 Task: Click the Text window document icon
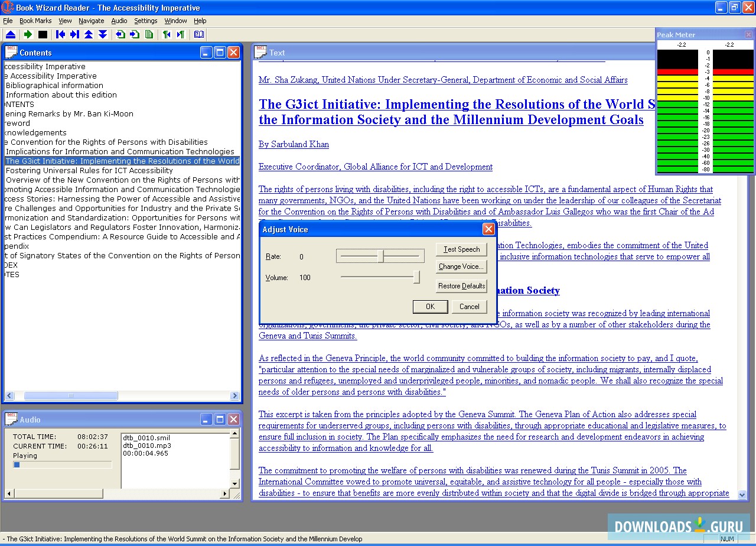click(x=260, y=53)
